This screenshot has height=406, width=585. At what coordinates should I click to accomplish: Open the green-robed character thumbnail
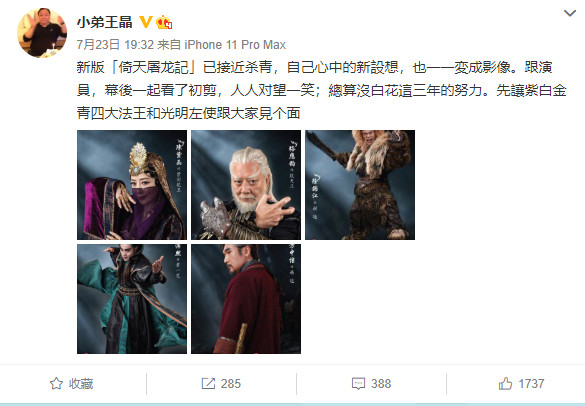coord(132,299)
